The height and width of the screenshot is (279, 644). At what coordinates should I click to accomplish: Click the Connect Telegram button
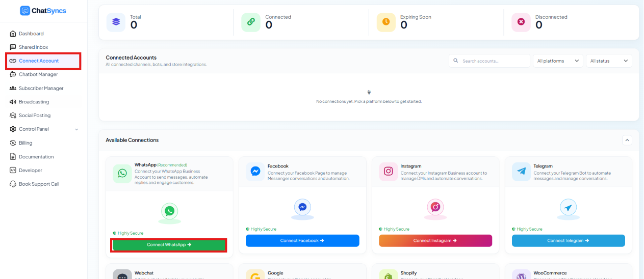point(569,241)
